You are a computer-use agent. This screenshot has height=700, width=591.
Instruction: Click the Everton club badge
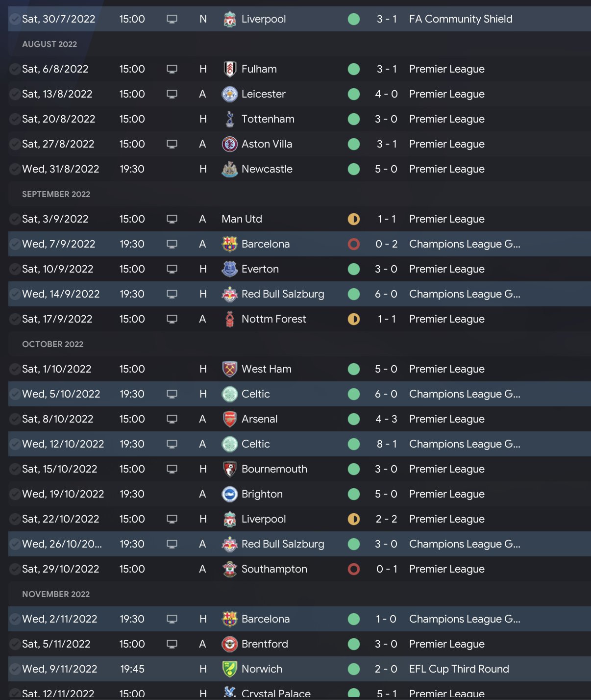(229, 269)
